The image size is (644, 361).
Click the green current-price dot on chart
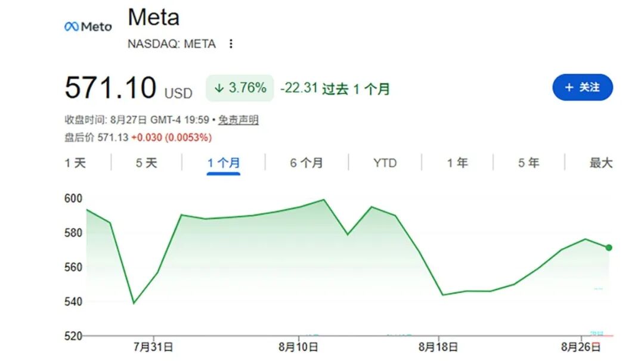(x=609, y=248)
